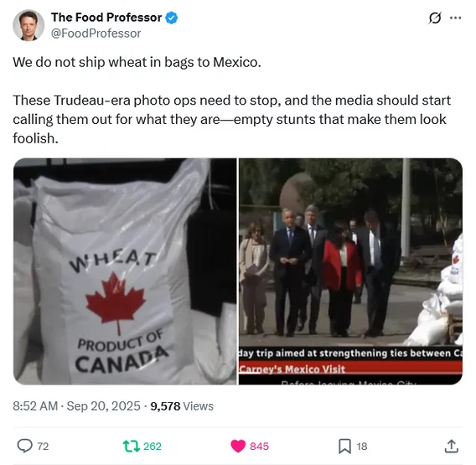Screen dimensions: 476x465
Task: Open The Food Professor profile picture
Action: 28,25
